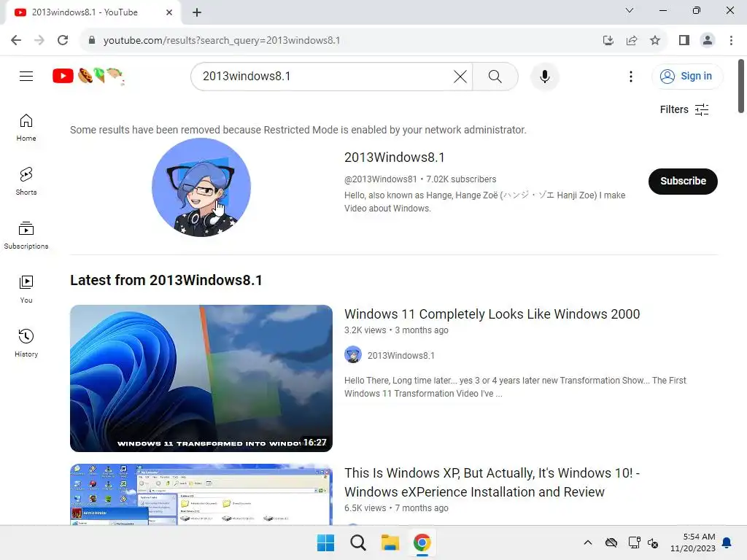
Task: Click the magnifier search button
Action: pyautogui.click(x=495, y=76)
